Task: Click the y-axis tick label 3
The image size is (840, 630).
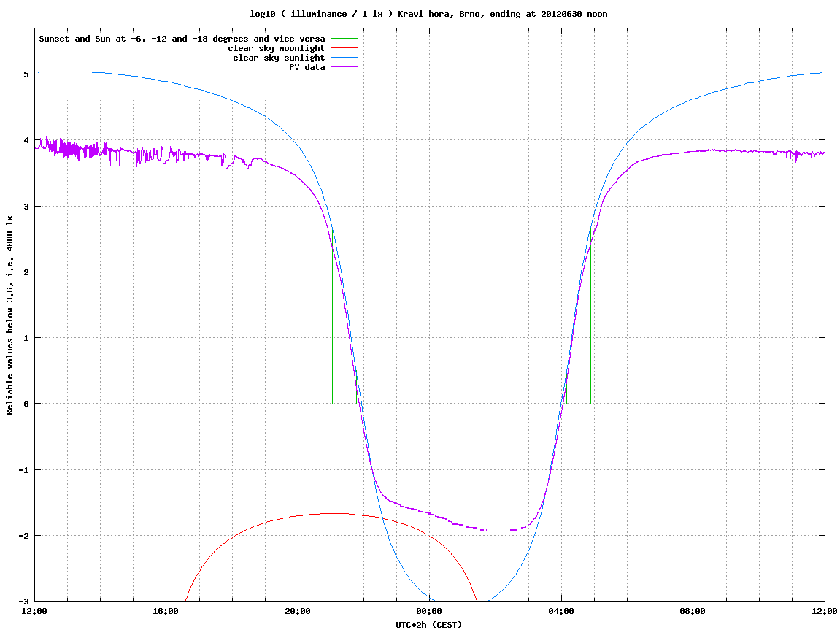Action: [x=26, y=207]
